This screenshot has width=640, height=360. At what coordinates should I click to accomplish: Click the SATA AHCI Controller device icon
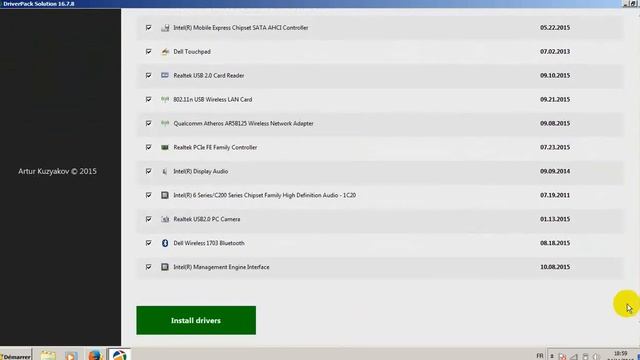tap(165, 28)
